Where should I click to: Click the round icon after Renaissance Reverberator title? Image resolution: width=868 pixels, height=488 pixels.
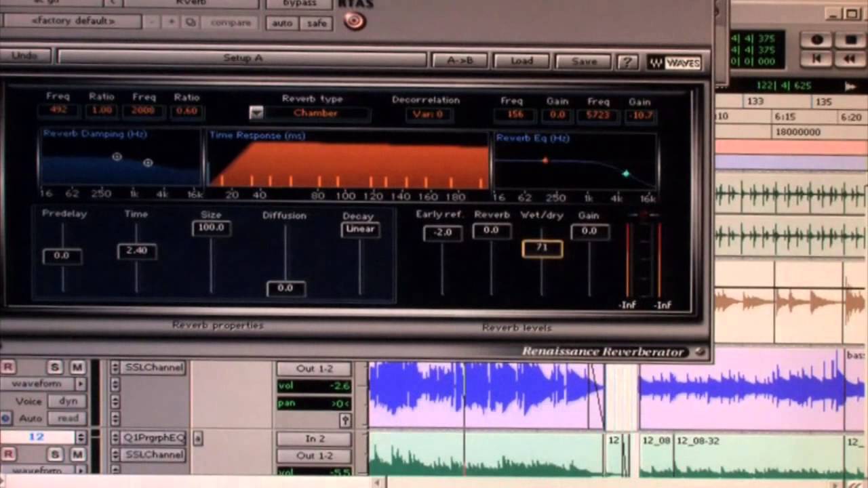[x=700, y=352]
